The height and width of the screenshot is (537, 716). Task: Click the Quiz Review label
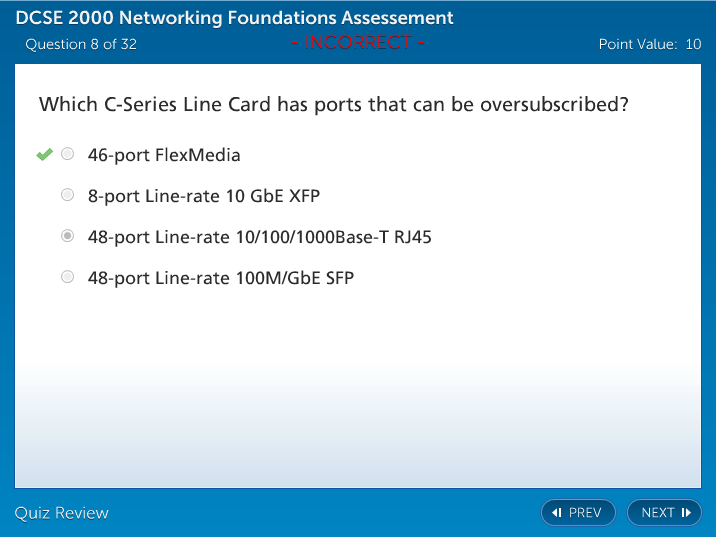62,513
